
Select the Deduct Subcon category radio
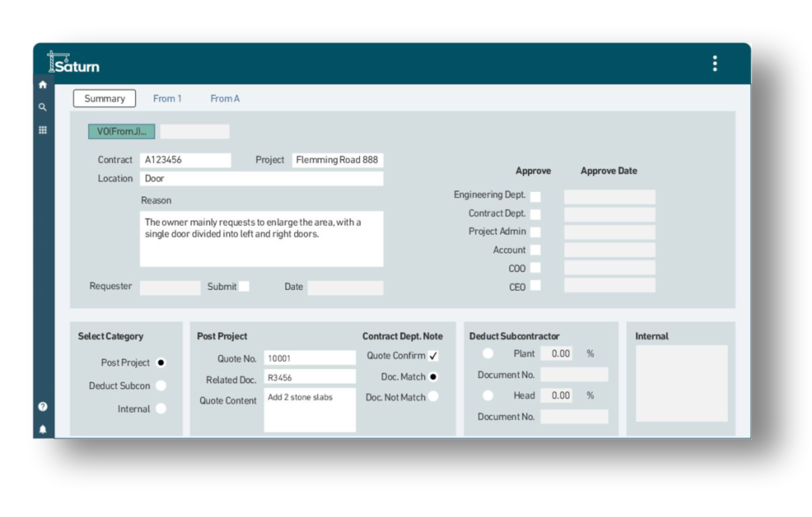[161, 386]
